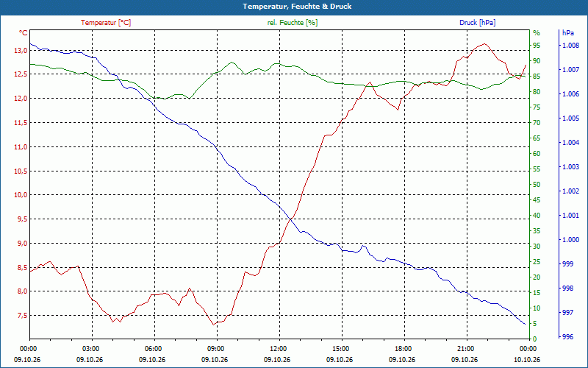Click the blue '1.003' pressure axis value
588x368 pixels.
571,167
